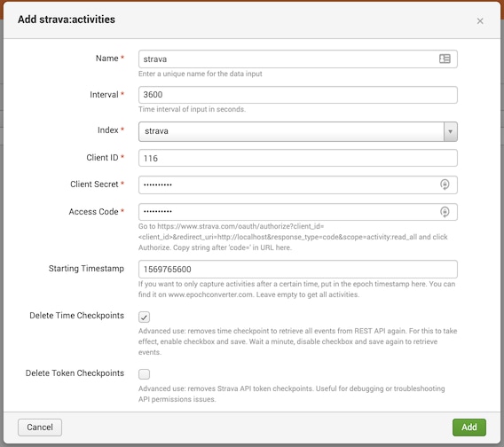The image size is (504, 447).
Task: Click the Delete Token Checkpoints label
Action: click(75, 373)
